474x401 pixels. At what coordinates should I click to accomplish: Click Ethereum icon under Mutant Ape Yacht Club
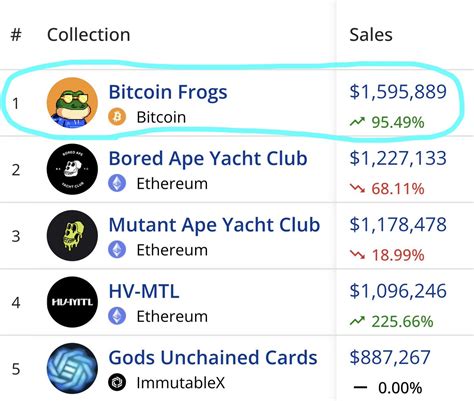click(x=117, y=250)
